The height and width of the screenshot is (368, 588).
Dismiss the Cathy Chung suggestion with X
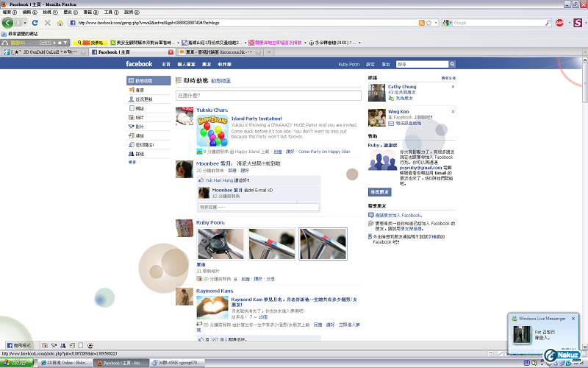453,87
